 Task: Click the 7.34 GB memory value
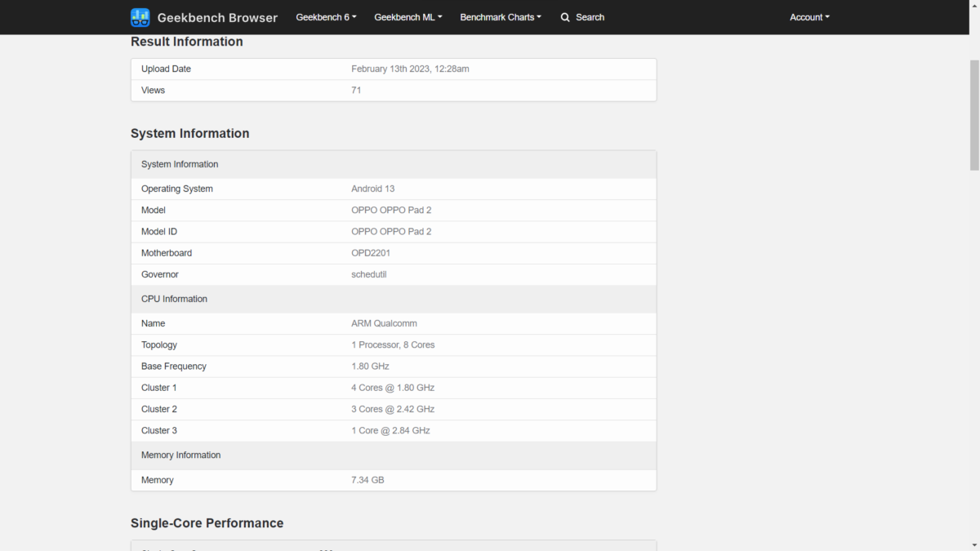pyautogui.click(x=367, y=480)
